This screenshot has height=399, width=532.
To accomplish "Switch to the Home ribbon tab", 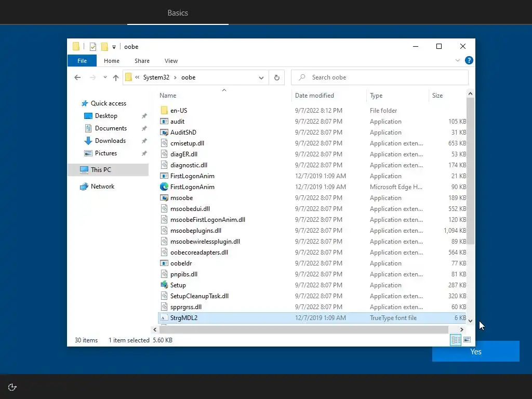I will pos(112,61).
